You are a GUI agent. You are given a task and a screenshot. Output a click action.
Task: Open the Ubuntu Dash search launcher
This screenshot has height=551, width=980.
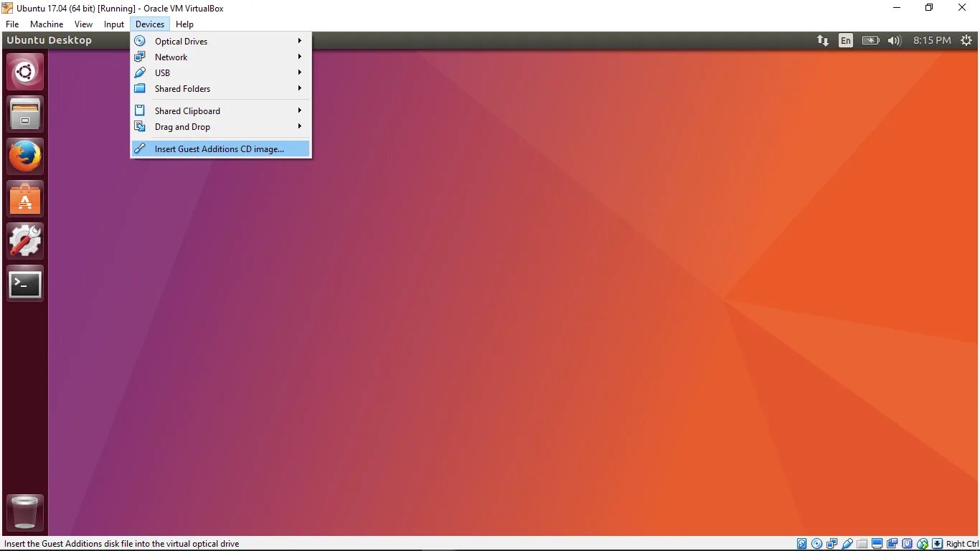point(25,72)
